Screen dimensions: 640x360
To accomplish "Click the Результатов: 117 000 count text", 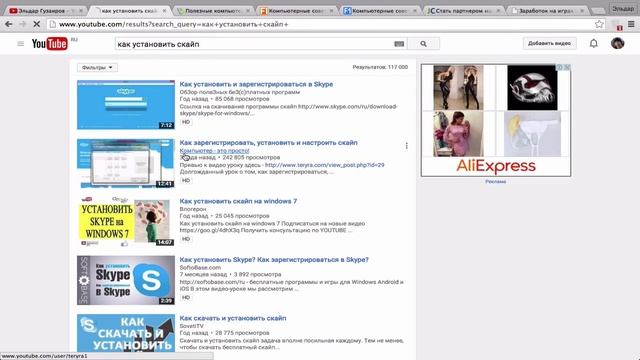I will pyautogui.click(x=380, y=67).
